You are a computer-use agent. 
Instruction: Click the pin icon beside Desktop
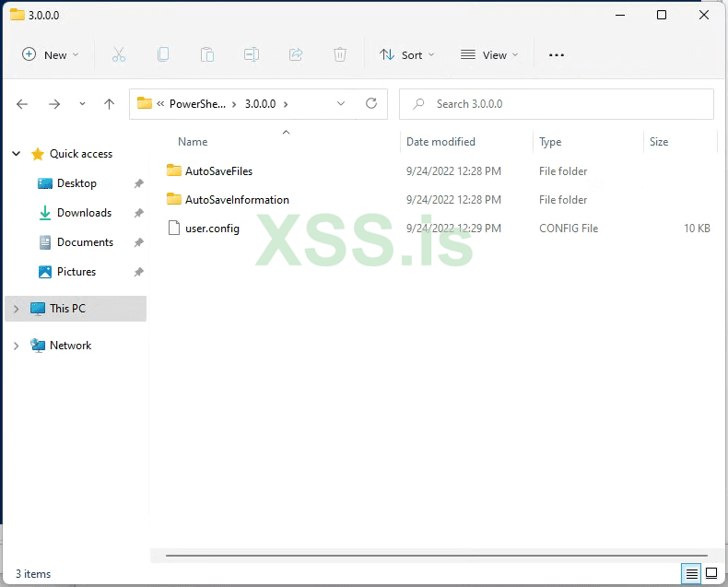click(138, 183)
